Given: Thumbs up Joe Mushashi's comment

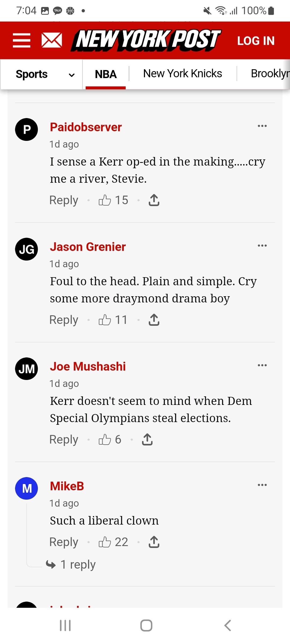Looking at the screenshot, I should point(105,440).
